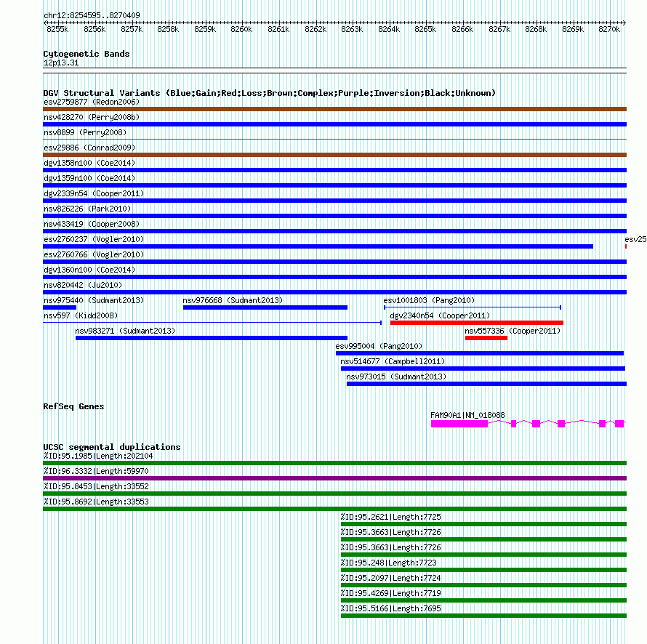
Task: Click esv1001803 (Pang2010) variant label
Action: click(x=429, y=300)
